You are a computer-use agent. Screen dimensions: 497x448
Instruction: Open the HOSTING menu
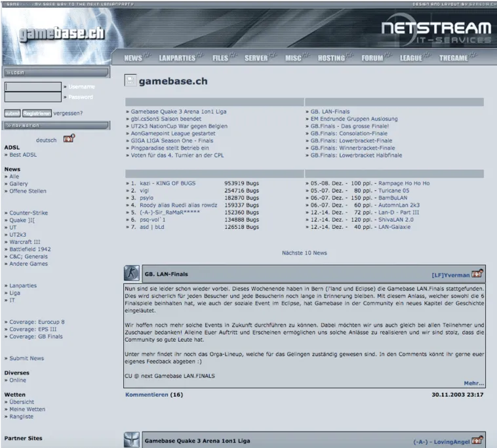coord(331,58)
